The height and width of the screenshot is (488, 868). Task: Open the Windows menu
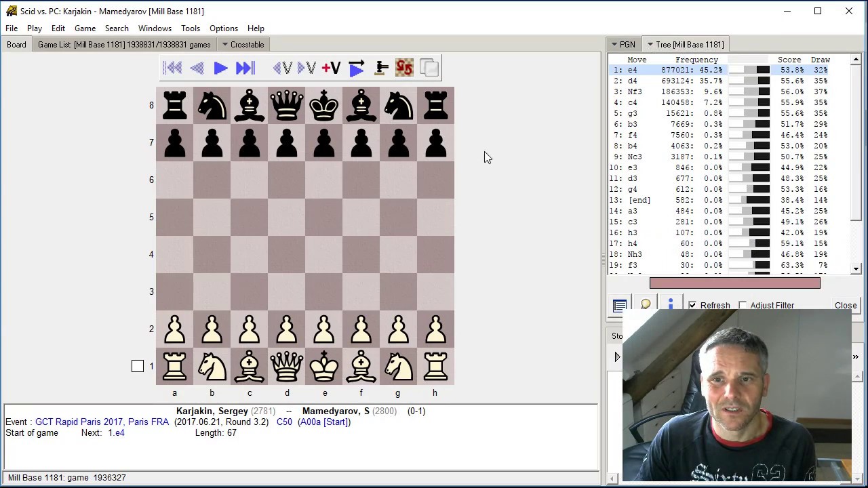(x=155, y=28)
